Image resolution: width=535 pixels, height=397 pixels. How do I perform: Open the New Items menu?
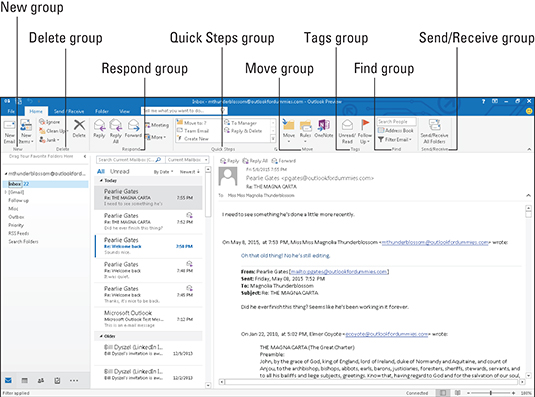(26, 132)
